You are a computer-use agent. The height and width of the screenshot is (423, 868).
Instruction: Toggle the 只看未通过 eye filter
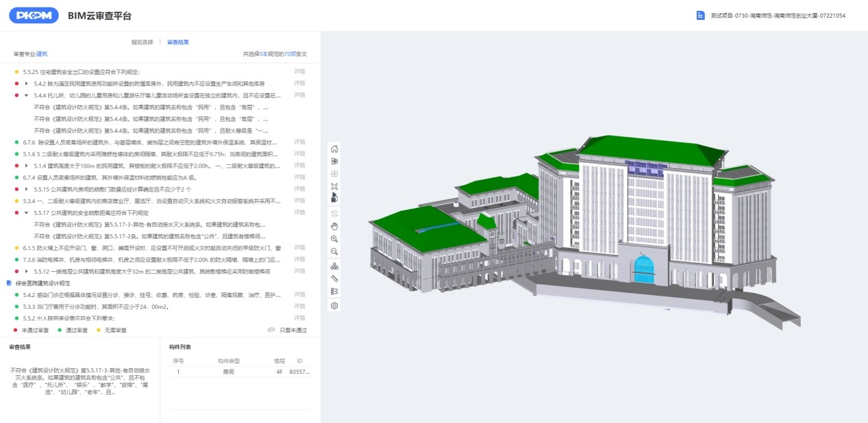271,330
